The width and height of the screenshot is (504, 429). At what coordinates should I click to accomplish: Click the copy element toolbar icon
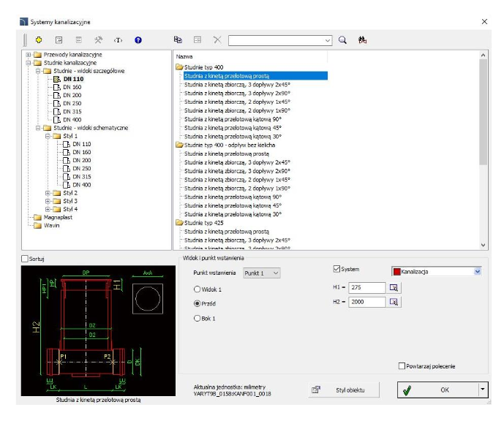click(178, 41)
